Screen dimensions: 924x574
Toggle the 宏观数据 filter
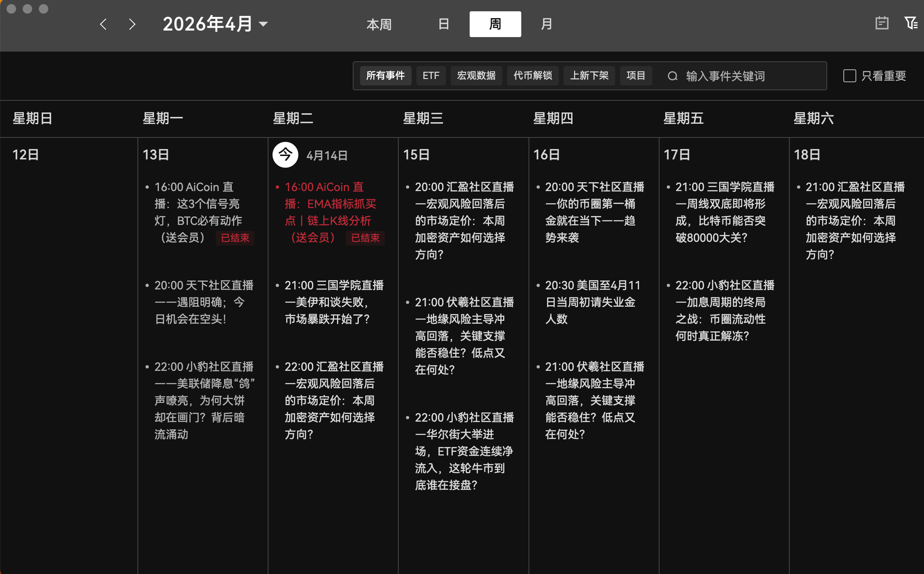476,75
